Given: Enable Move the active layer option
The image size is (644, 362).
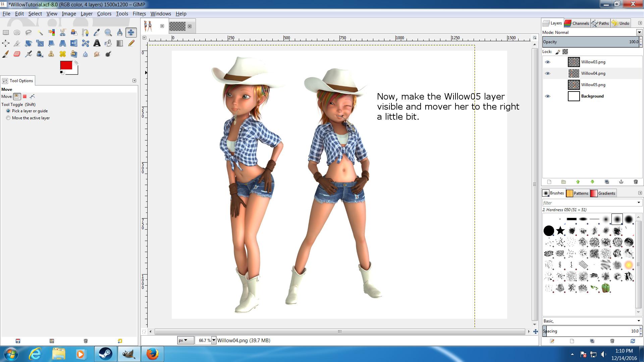Looking at the screenshot, I should tap(8, 118).
